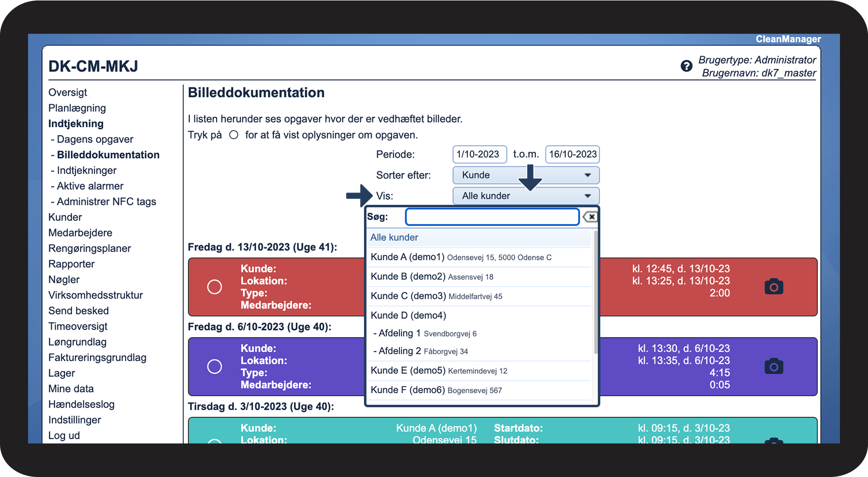Click the CleanManager brand label

coord(788,39)
